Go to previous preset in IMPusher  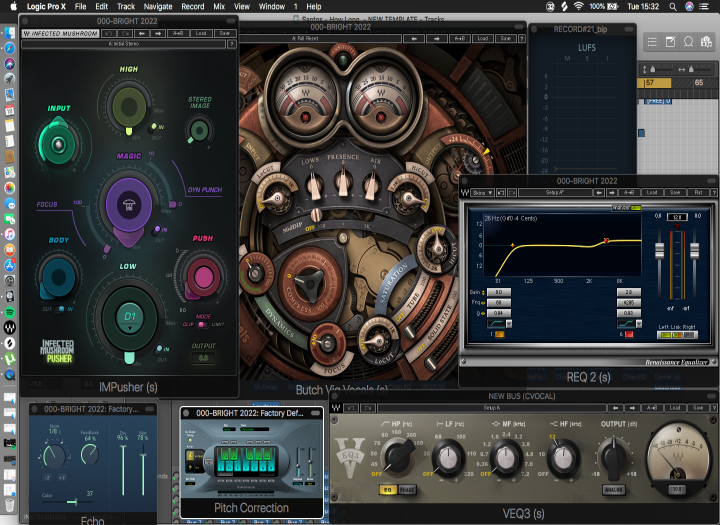coord(142,34)
